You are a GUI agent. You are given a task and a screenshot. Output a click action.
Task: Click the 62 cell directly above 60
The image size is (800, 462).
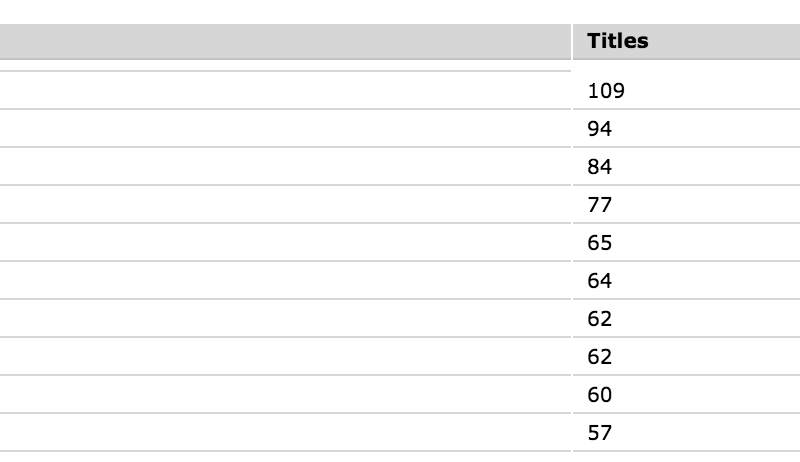686,356
